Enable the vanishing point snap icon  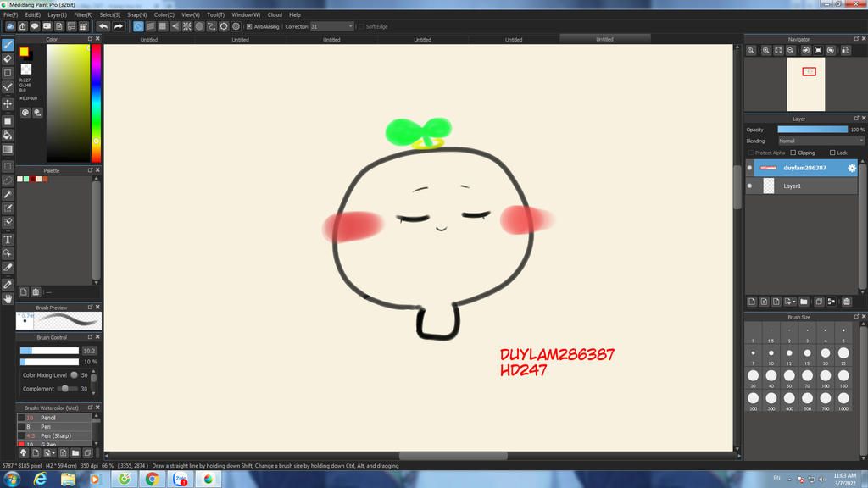(175, 26)
